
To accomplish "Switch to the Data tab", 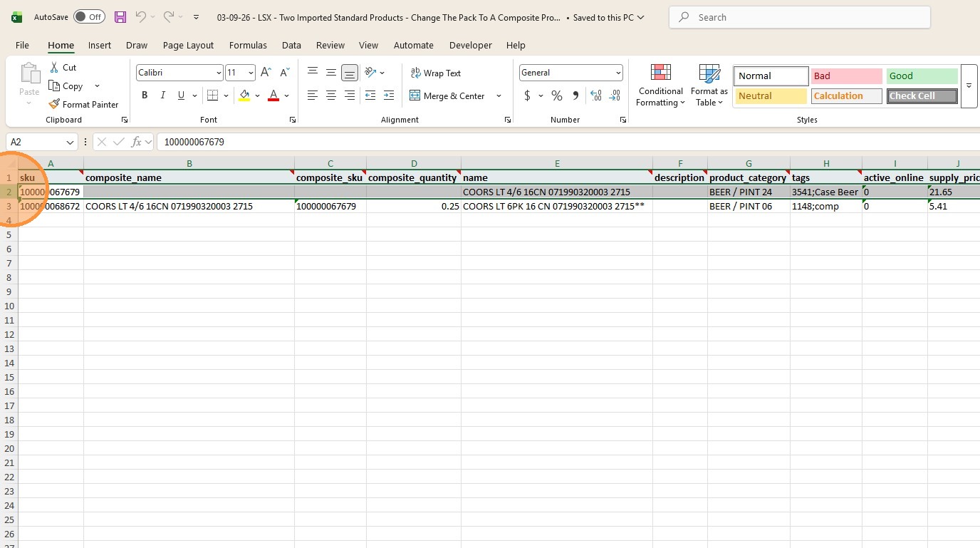I will point(291,45).
